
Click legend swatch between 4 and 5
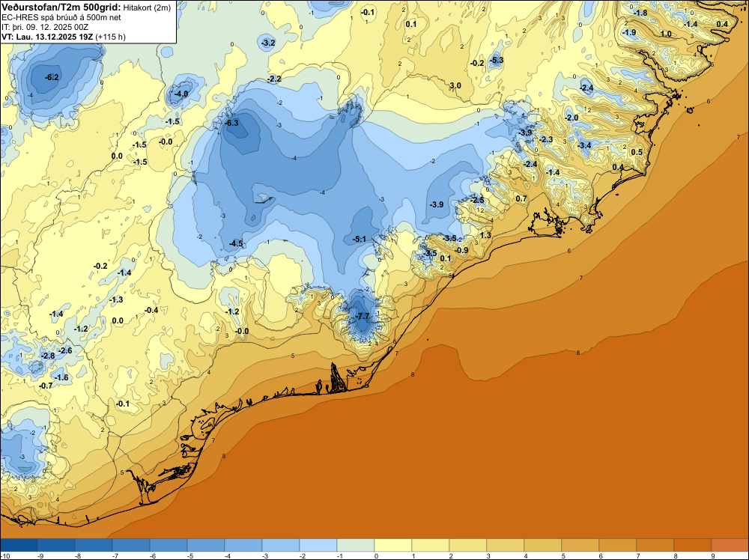pyautogui.click(x=543, y=545)
